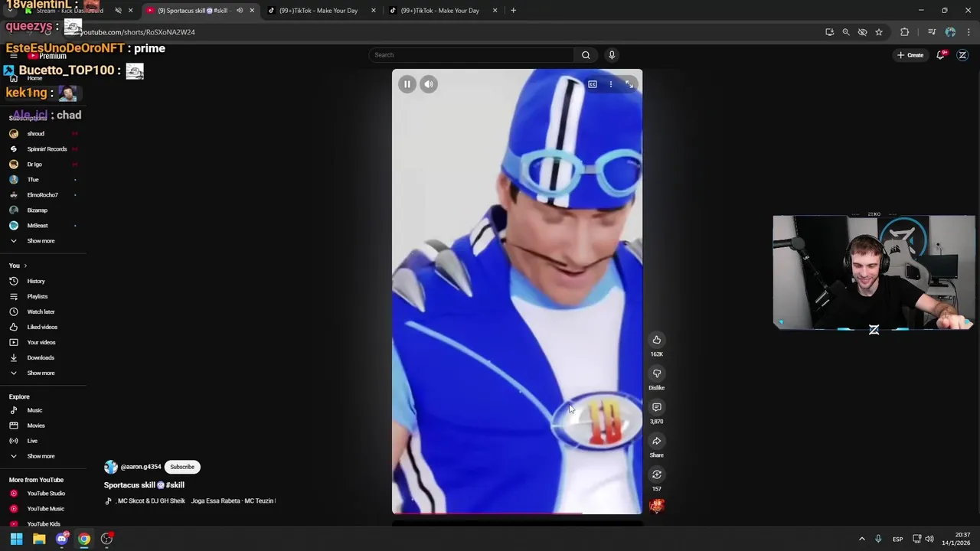This screenshot has width=980, height=551.
Task: Click the Create button
Action: (910, 55)
